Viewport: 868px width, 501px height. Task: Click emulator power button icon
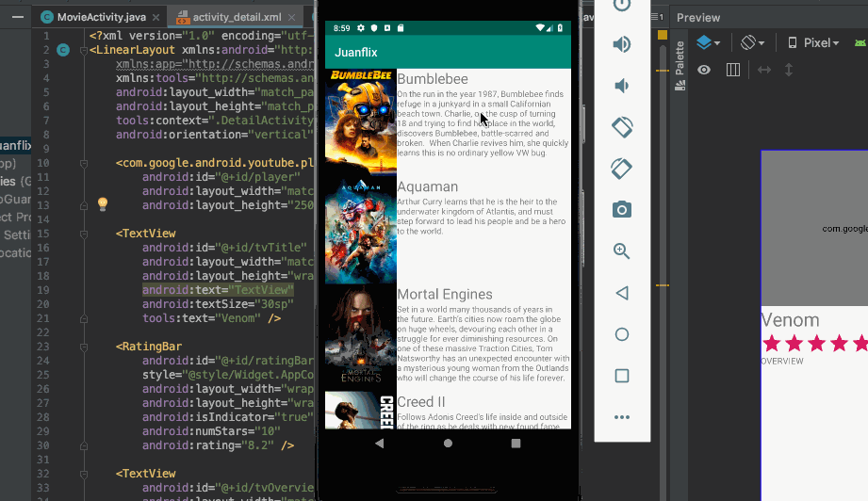tap(622, 5)
